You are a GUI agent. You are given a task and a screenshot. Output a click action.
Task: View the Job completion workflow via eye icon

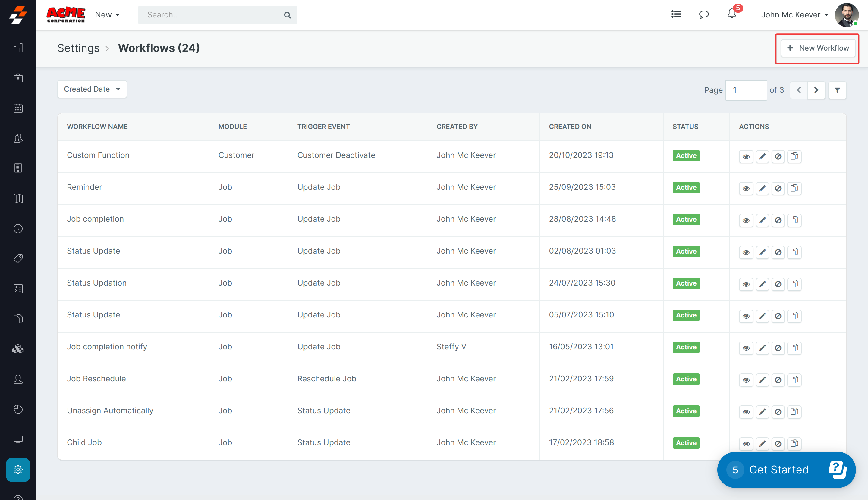point(746,220)
